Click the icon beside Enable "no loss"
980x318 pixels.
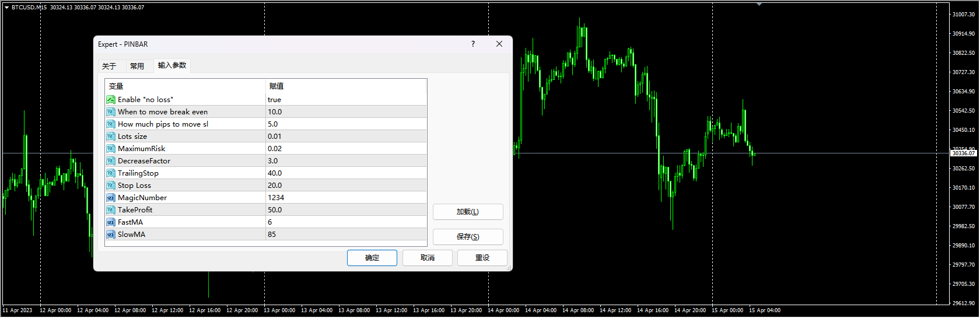pyautogui.click(x=111, y=100)
